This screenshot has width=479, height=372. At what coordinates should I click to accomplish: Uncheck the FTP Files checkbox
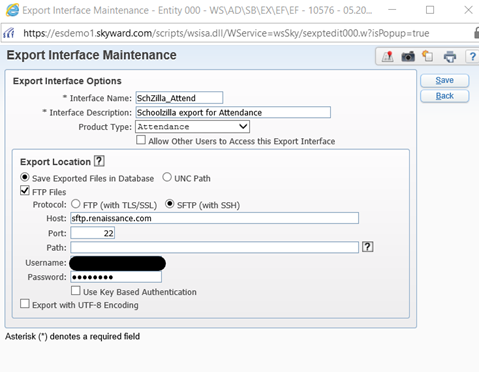pyautogui.click(x=25, y=191)
